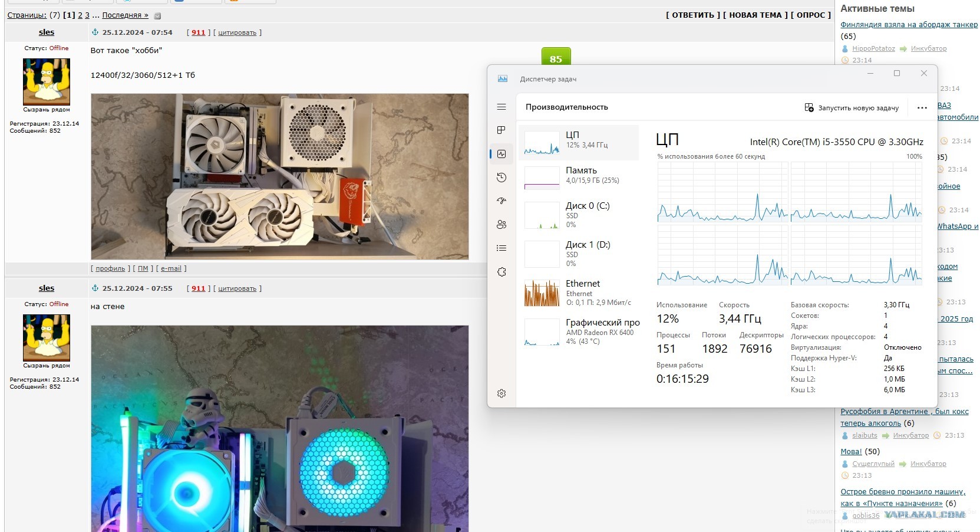This screenshot has height=532, width=980.
Task: Open HippoPotatoz user profile link
Action: (873, 48)
